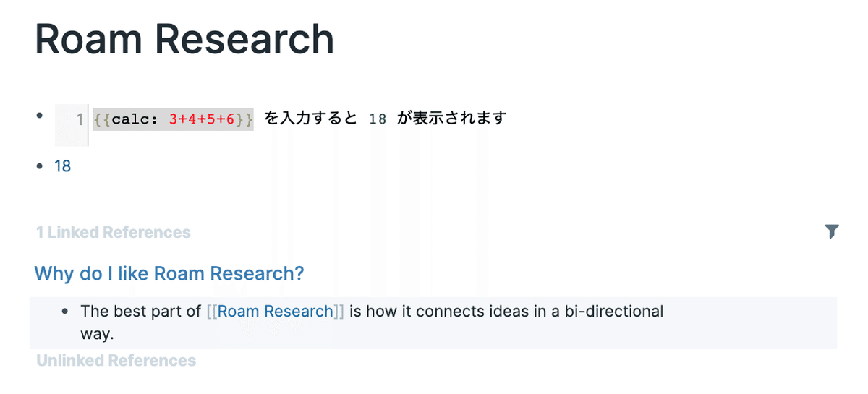Collapse the "1 Linked References" section
Viewport: 868px width, 394px height.
(114, 232)
